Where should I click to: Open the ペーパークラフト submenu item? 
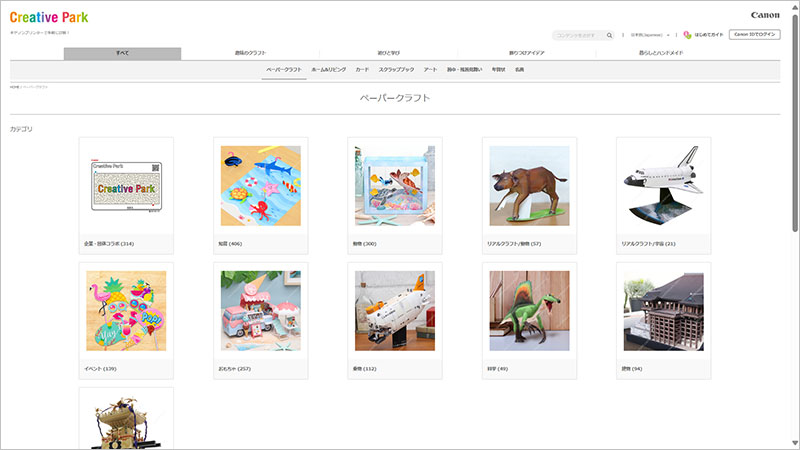[284, 70]
